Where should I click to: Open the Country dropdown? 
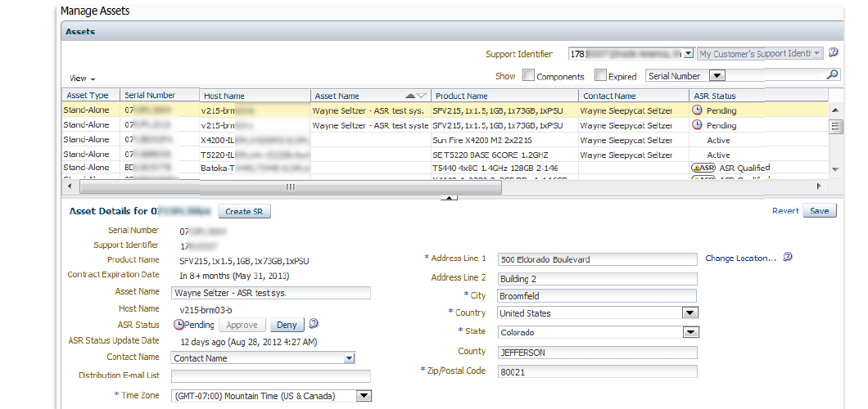689,312
